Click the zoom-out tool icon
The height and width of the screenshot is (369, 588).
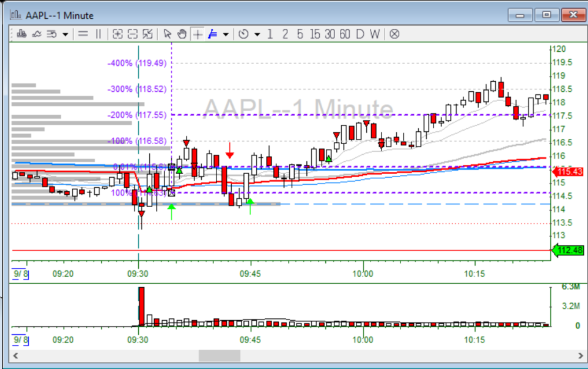pyautogui.click(x=132, y=34)
